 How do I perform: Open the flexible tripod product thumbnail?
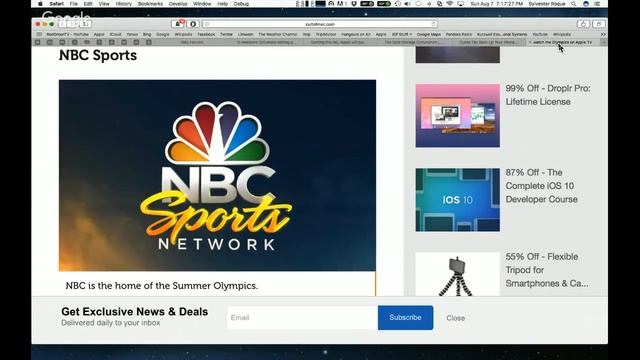click(458, 274)
